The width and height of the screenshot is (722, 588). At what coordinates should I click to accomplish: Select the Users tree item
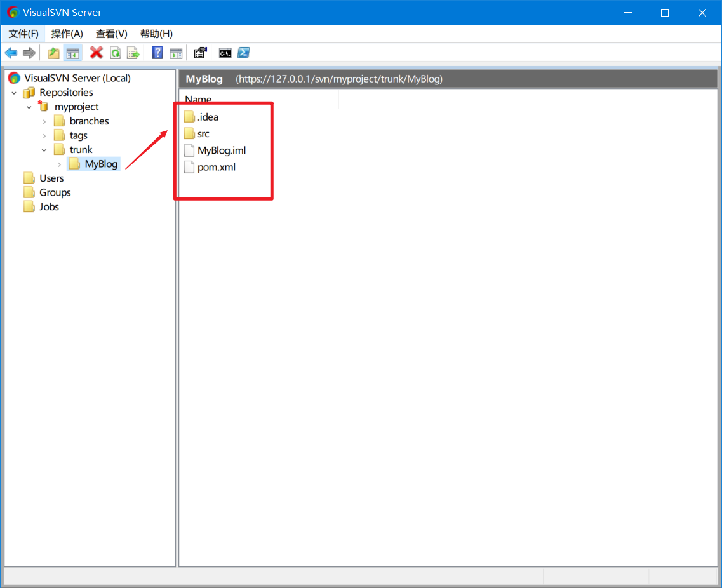pyautogui.click(x=51, y=178)
